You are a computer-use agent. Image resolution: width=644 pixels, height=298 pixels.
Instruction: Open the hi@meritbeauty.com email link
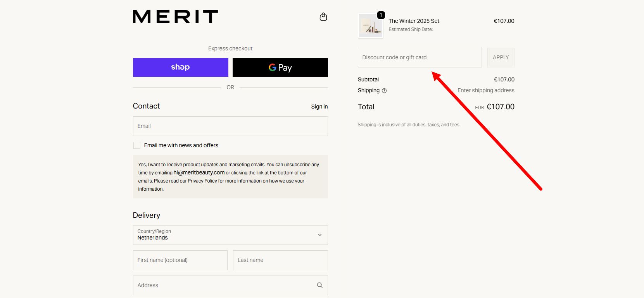coord(199,172)
